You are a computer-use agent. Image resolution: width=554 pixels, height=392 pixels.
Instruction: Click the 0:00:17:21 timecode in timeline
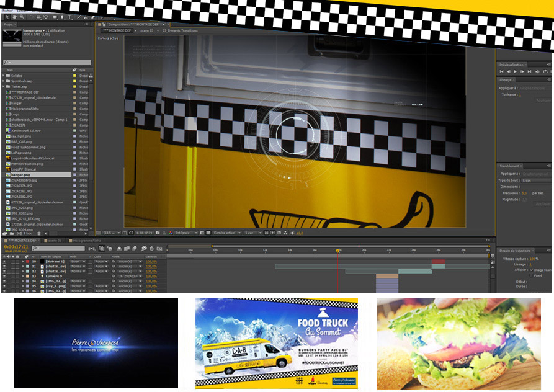pos(16,246)
